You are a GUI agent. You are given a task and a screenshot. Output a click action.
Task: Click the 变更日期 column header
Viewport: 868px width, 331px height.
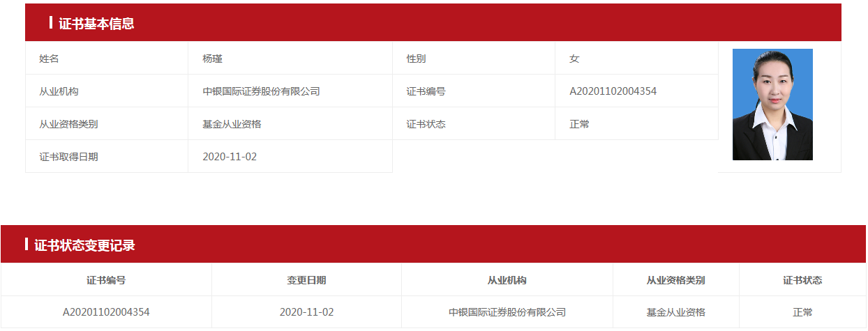pos(306,280)
